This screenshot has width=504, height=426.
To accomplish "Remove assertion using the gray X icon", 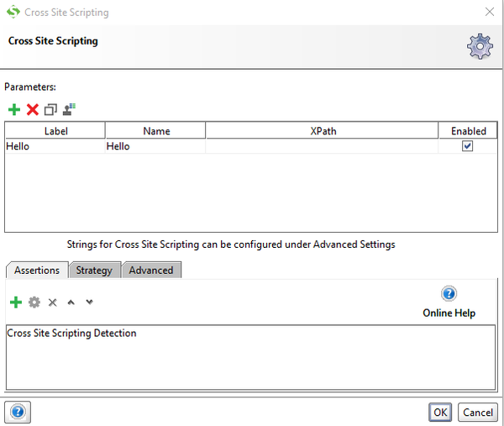I will [52, 302].
